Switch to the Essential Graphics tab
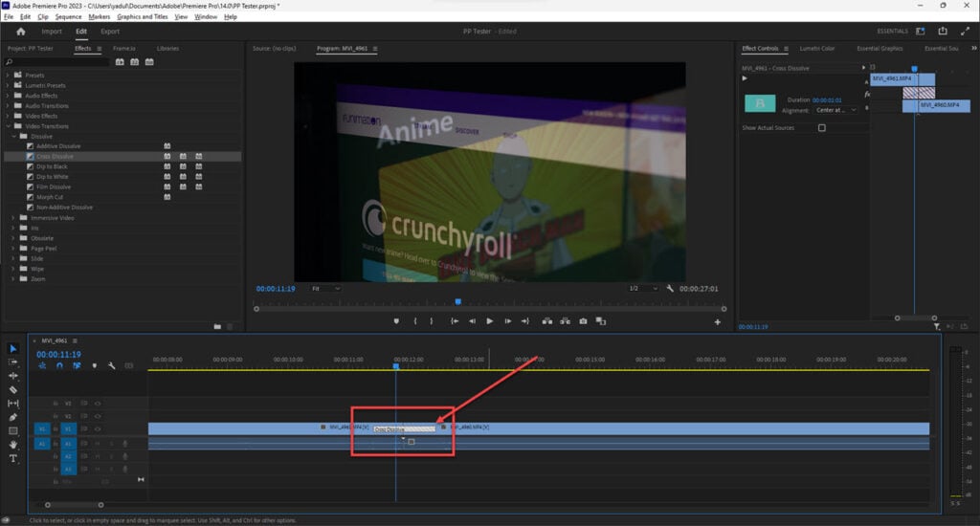 (880, 48)
